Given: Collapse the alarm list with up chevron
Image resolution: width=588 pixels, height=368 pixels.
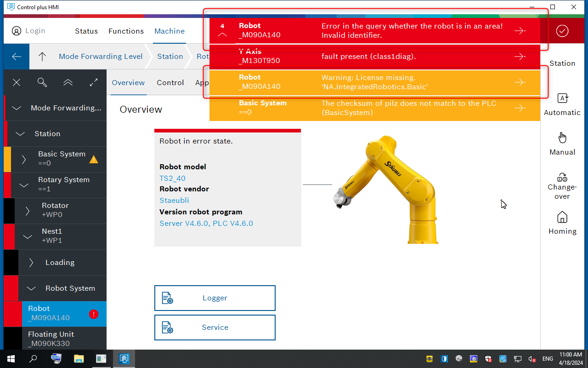Looking at the screenshot, I should tap(222, 35).
